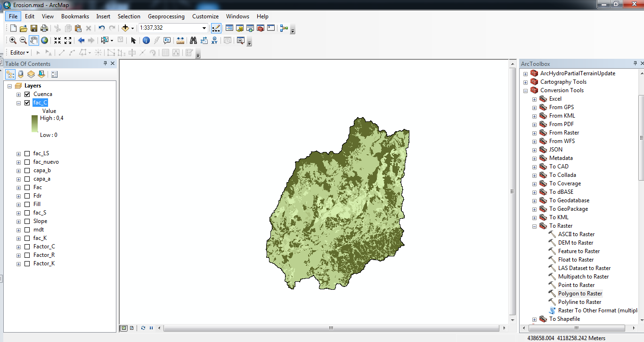Activate the Identify tool
This screenshot has width=644, height=342.
tap(146, 40)
